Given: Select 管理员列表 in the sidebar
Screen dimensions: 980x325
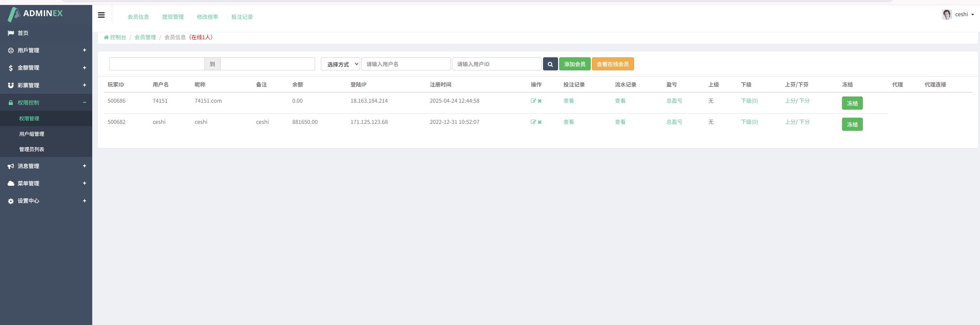Looking at the screenshot, I should (32, 149).
